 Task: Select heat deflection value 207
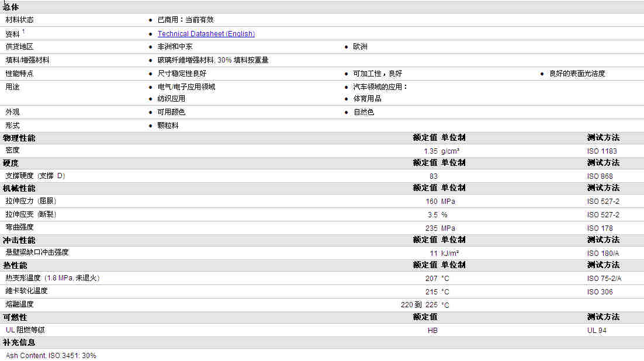[x=431, y=279]
